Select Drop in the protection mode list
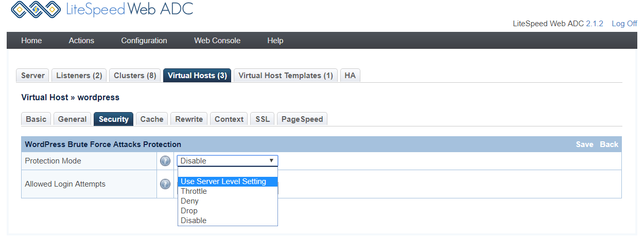Image resolution: width=644 pixels, height=238 pixels. 189,211
